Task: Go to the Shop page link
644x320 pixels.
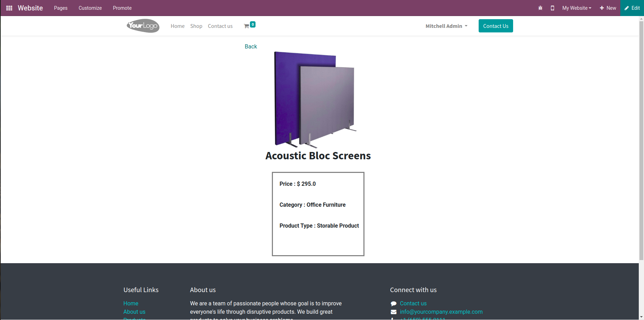Action: click(x=196, y=26)
